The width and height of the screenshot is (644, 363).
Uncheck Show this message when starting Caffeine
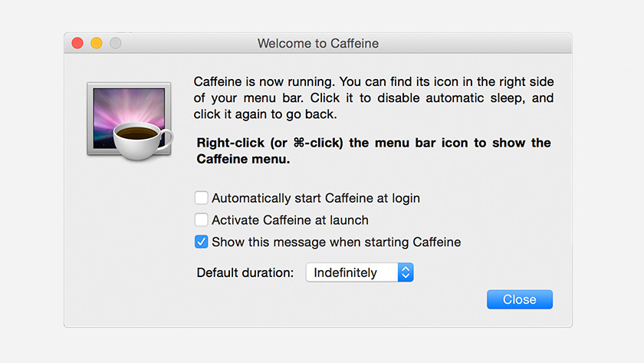(201, 242)
